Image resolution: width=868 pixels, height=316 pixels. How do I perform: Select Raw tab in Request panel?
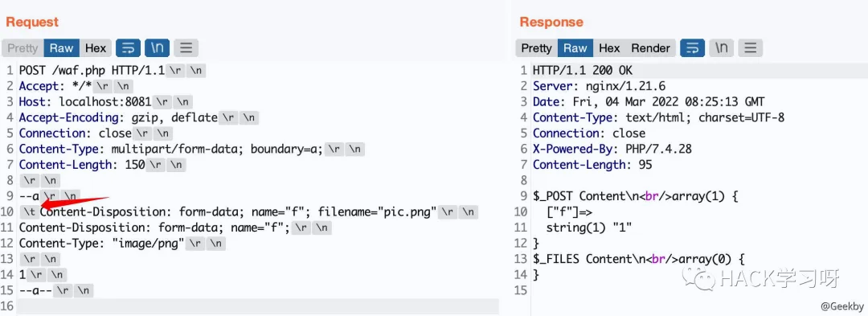click(61, 48)
